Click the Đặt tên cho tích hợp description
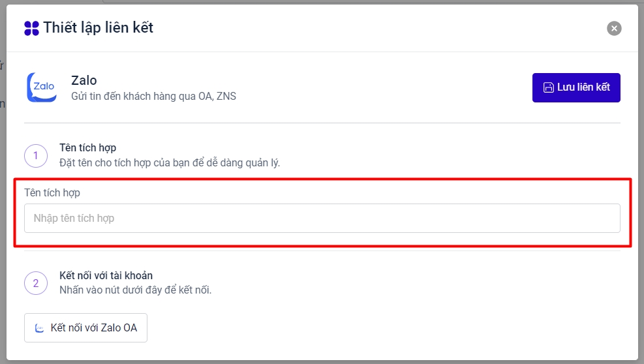The height and width of the screenshot is (364, 644). 169,162
